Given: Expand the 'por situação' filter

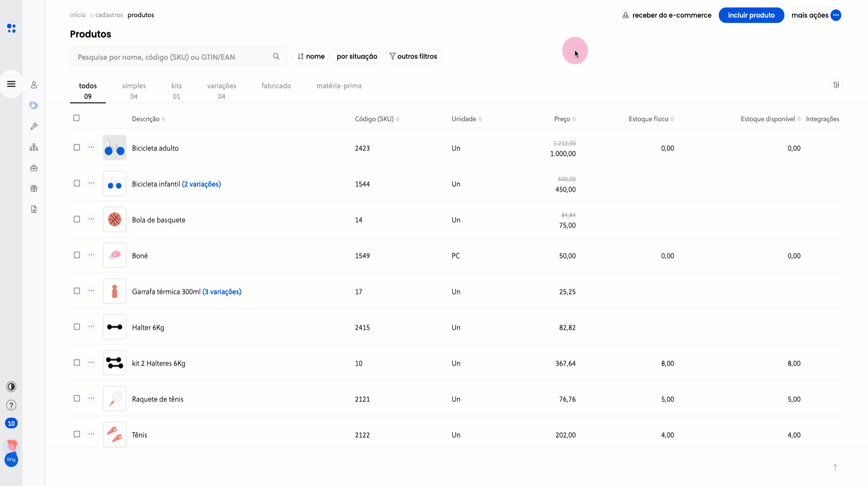Looking at the screenshot, I should pyautogui.click(x=357, y=57).
